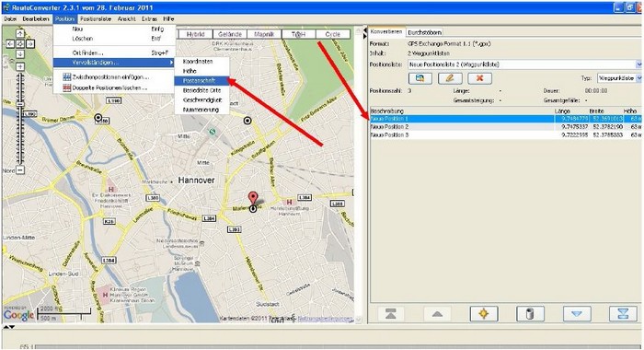This screenshot has width=644, height=350.
Task: Click the map pan up arrow
Action: pos(19,33)
